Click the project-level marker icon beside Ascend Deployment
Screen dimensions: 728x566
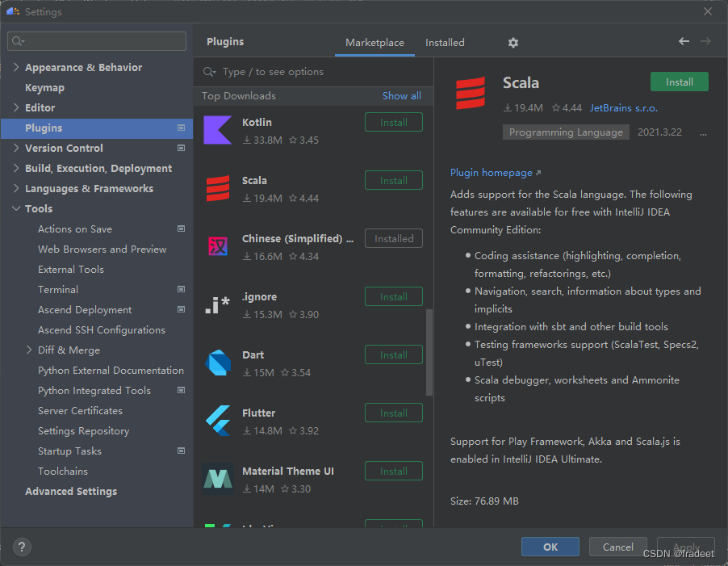pos(182,310)
